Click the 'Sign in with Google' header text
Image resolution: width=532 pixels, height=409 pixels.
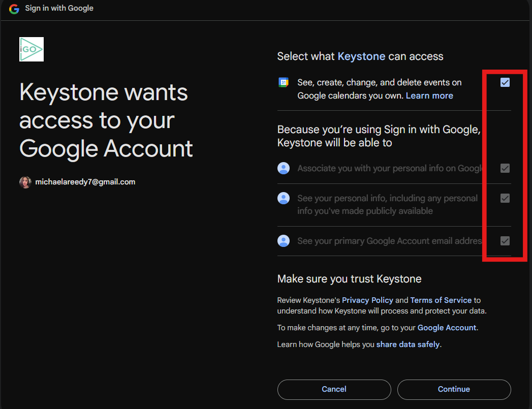click(59, 8)
